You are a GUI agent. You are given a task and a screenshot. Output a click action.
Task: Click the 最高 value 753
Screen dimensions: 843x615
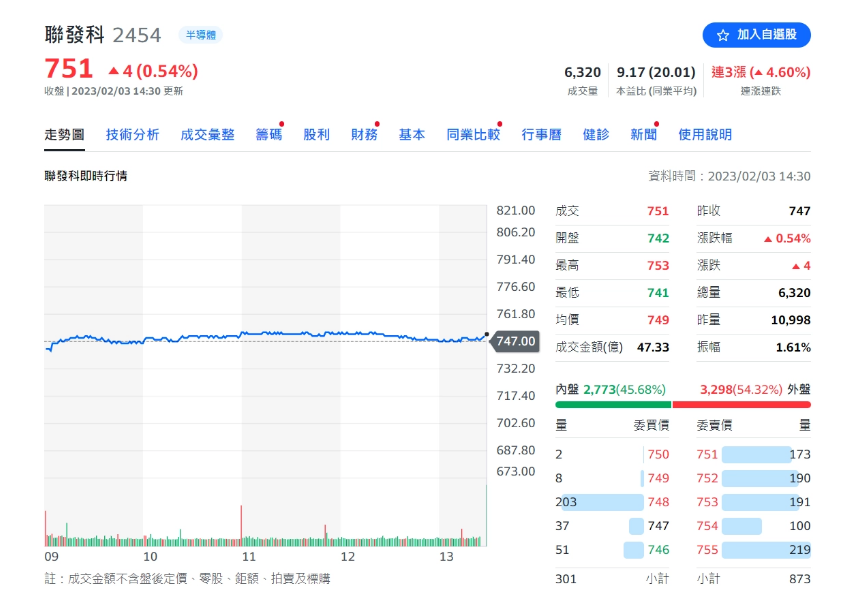pos(658,266)
